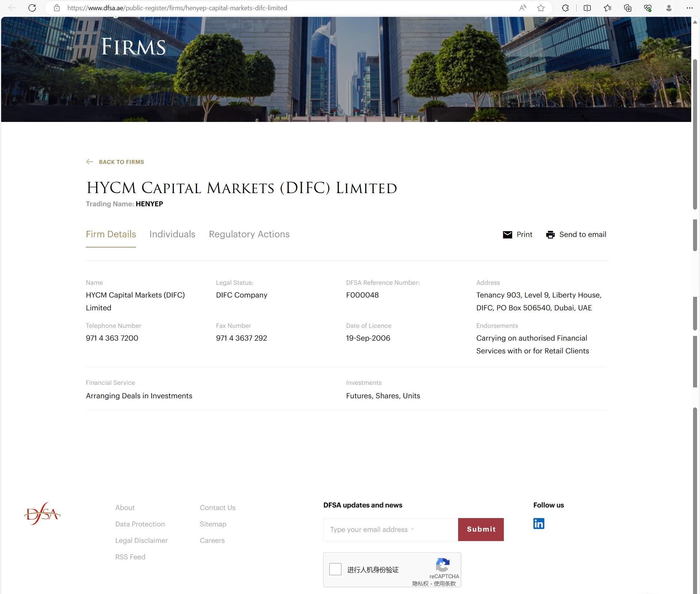The width and height of the screenshot is (700, 594).
Task: Click the Retail Clients endorsement text
Action: 533,344
